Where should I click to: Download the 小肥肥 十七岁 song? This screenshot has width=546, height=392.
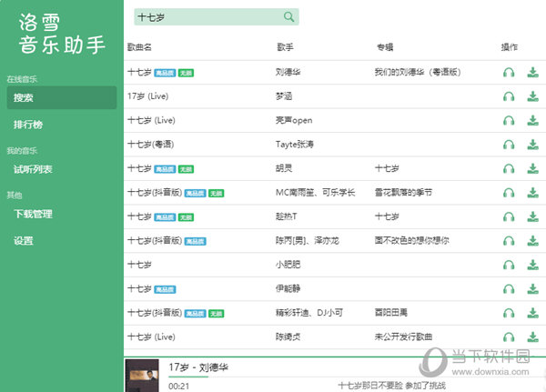tap(532, 265)
